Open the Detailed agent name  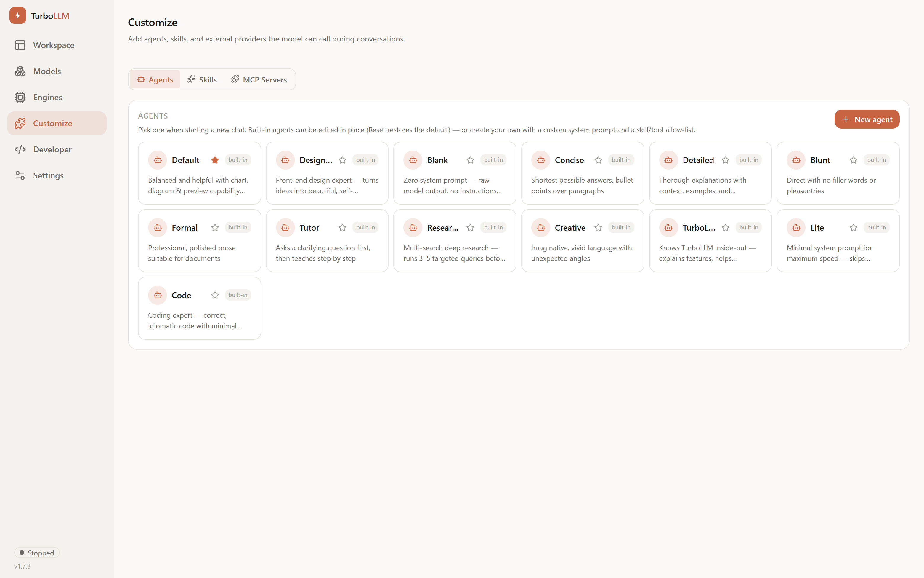698,160
